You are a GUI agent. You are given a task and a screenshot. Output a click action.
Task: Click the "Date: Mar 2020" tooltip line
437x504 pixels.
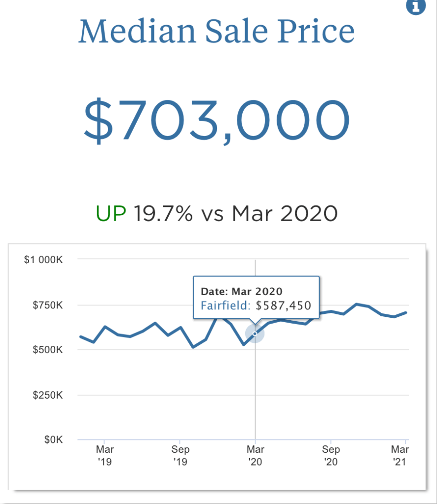(242, 292)
